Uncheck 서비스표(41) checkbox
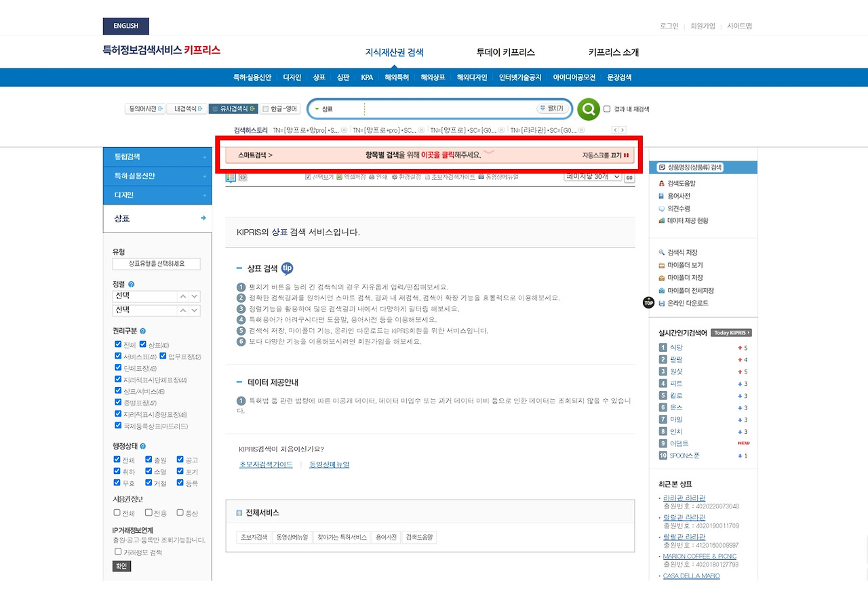868x602 pixels. point(119,356)
